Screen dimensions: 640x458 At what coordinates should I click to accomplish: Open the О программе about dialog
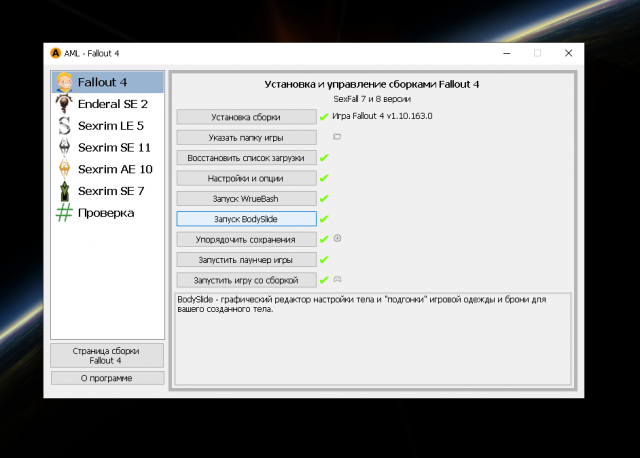(106, 378)
